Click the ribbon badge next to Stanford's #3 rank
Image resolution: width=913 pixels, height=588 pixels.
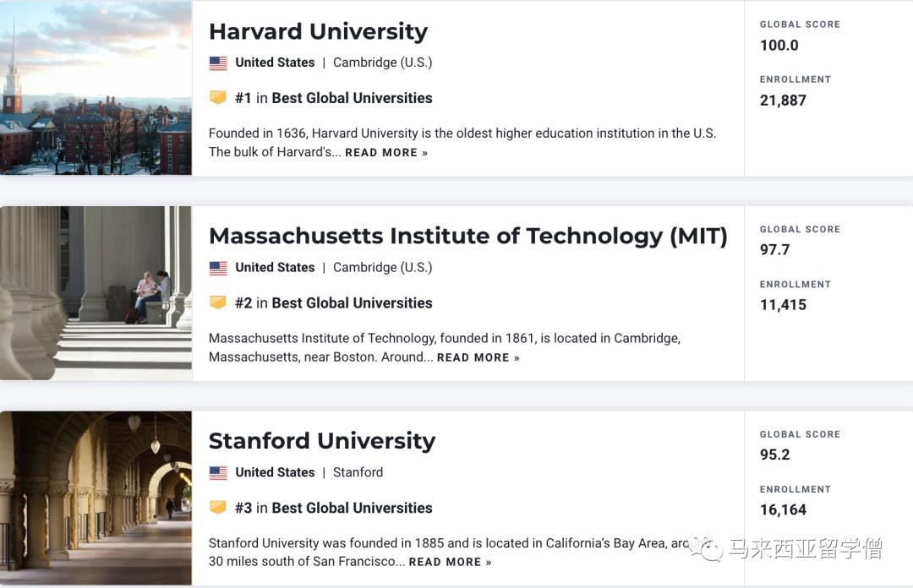pyautogui.click(x=218, y=508)
